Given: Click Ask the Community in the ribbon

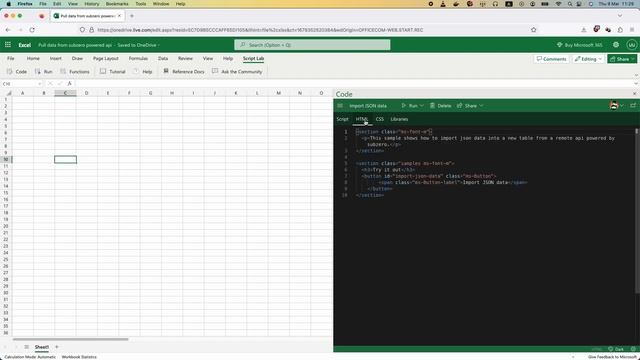Looking at the screenshot, I should click(x=237, y=71).
